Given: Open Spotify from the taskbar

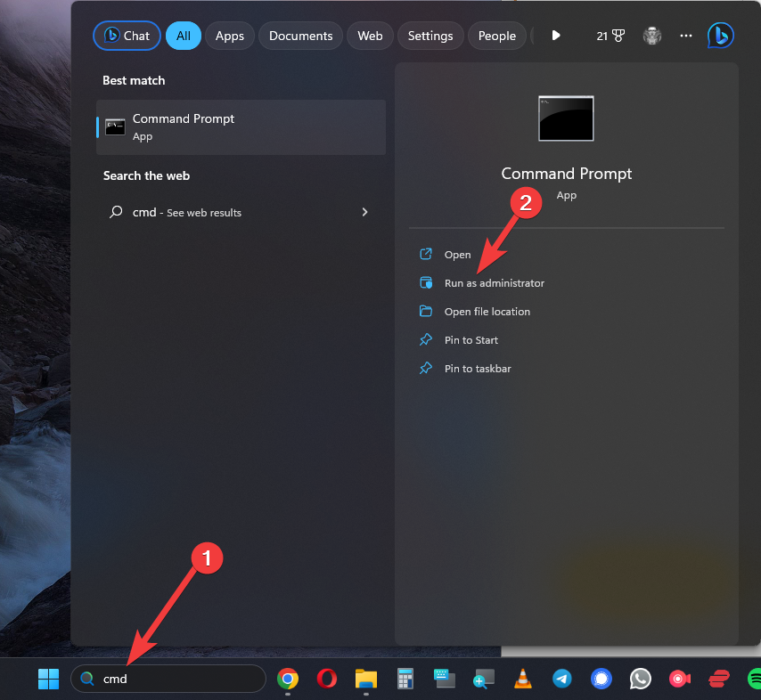Looking at the screenshot, I should (754, 680).
